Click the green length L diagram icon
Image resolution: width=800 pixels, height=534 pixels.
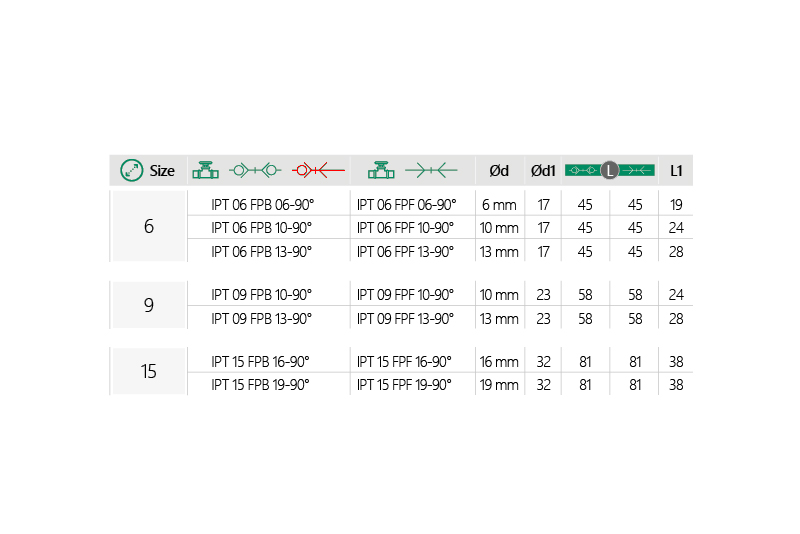coord(609,170)
